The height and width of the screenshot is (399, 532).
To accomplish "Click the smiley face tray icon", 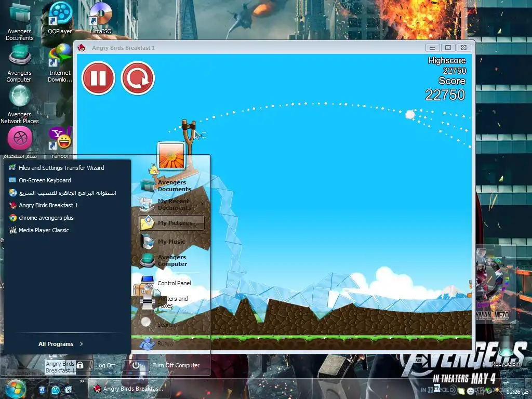I will point(470,391).
